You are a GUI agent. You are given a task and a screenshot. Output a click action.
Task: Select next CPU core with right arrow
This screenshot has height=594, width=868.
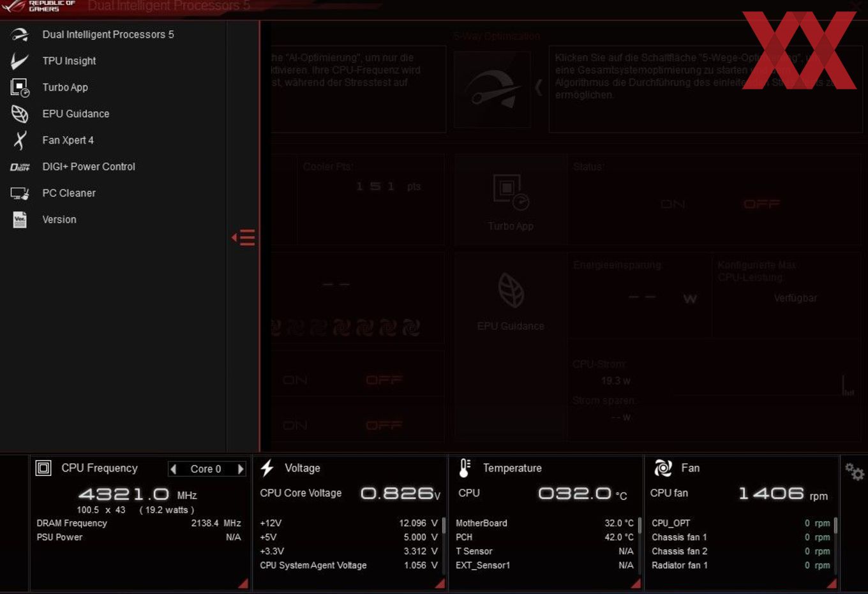(x=241, y=469)
